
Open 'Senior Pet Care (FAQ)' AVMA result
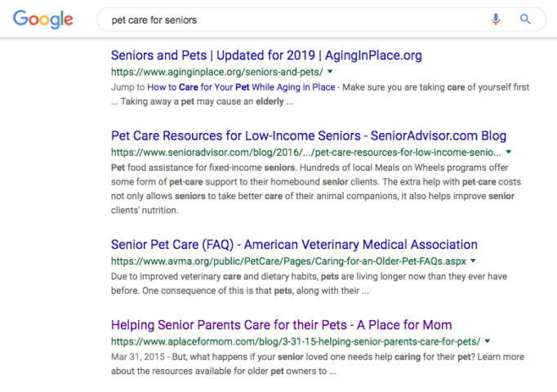pos(294,245)
